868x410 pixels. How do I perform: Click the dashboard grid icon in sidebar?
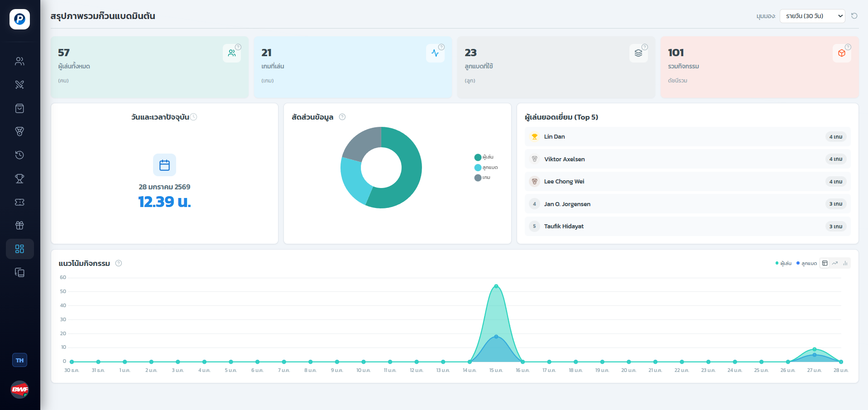coord(19,249)
